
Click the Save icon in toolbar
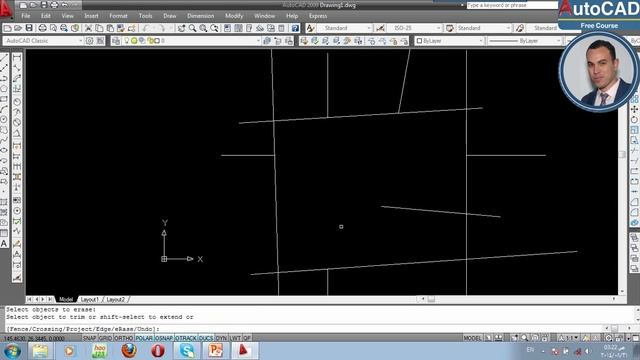click(29, 28)
